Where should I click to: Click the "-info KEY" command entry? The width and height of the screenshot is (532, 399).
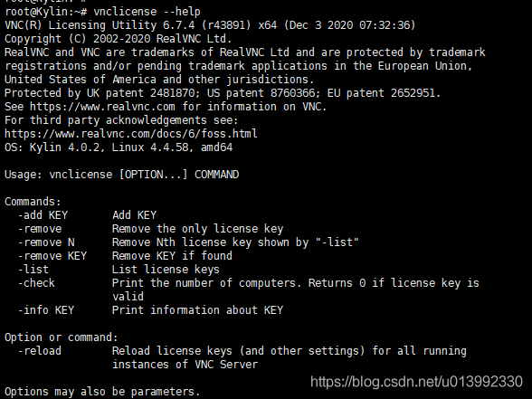[x=46, y=310]
